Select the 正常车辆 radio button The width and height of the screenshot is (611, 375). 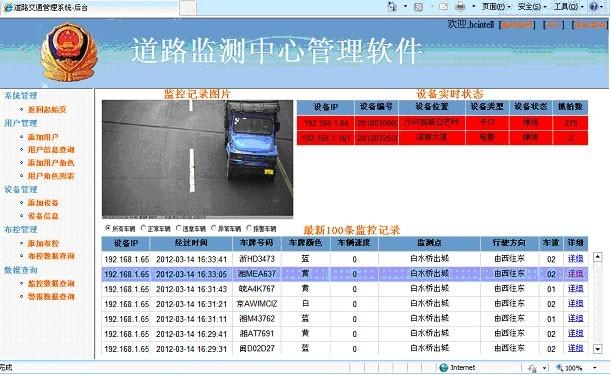click(x=143, y=228)
